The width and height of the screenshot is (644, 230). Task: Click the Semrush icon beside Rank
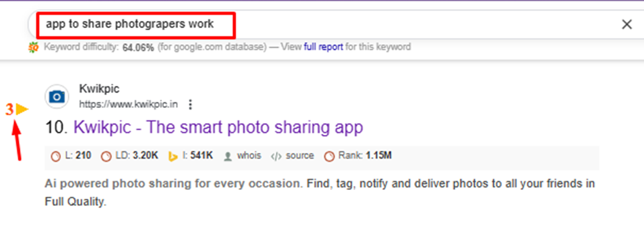tap(329, 156)
